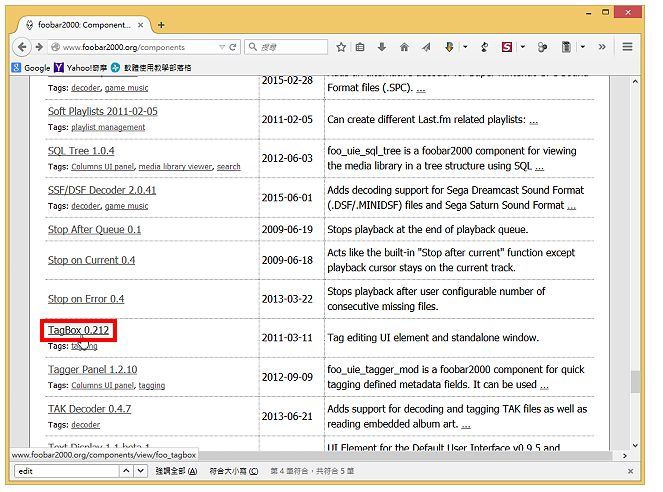Viewport: 663px width, 492px height.
Task: Click the playlist management tag
Action: (x=108, y=127)
